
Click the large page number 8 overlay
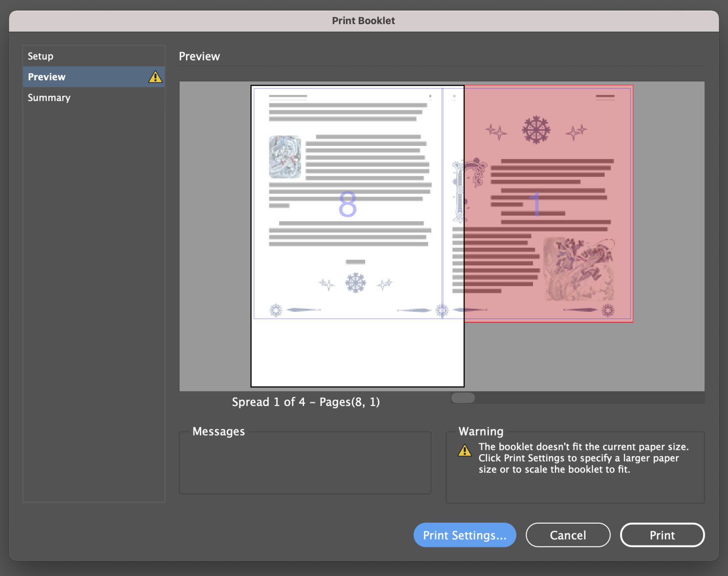coord(348,204)
